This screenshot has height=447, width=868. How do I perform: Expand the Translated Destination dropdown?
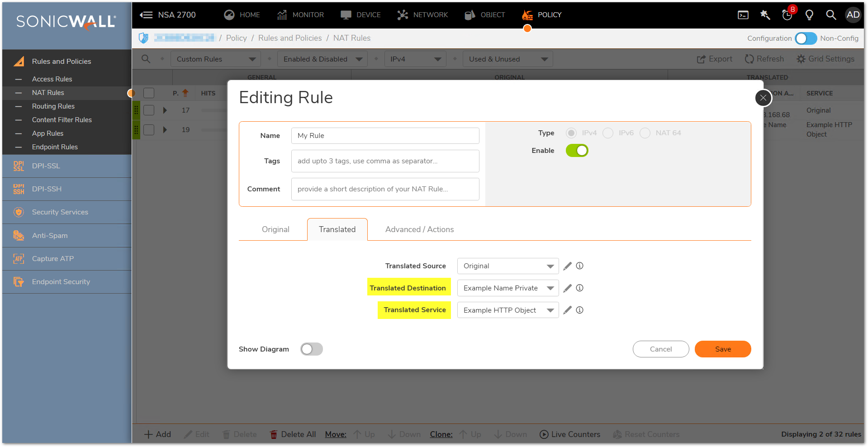(x=508, y=288)
